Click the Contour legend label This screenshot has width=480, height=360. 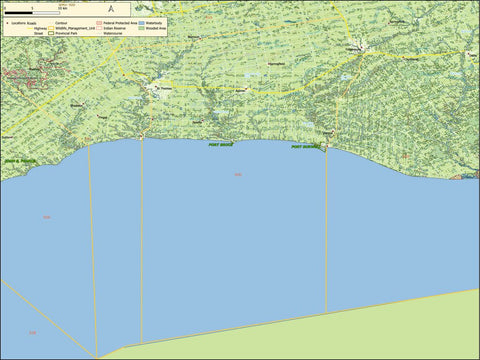(61, 23)
